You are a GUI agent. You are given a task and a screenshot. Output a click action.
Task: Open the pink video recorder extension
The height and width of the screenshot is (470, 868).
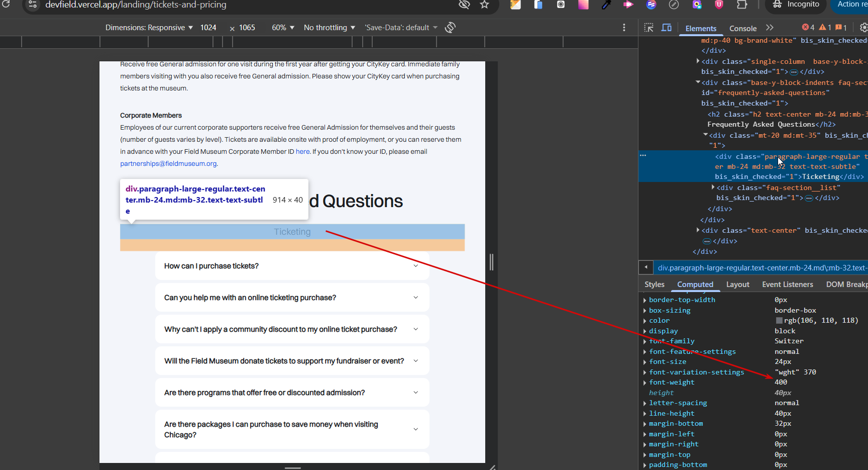click(x=628, y=5)
